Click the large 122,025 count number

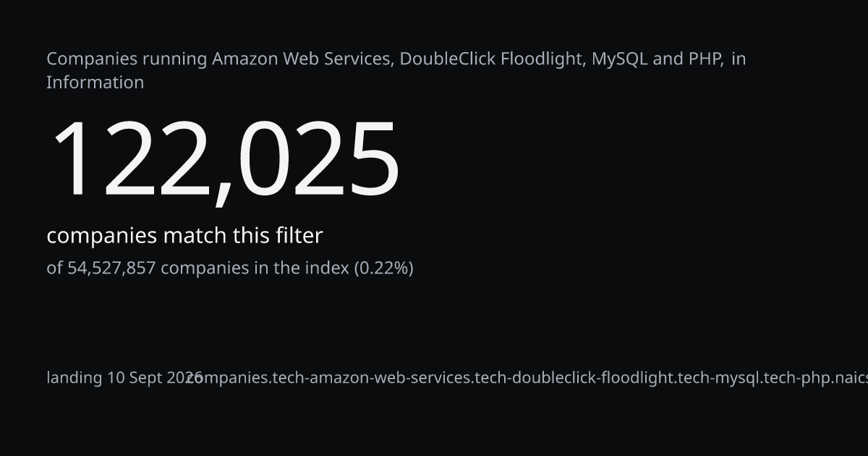pyautogui.click(x=225, y=161)
